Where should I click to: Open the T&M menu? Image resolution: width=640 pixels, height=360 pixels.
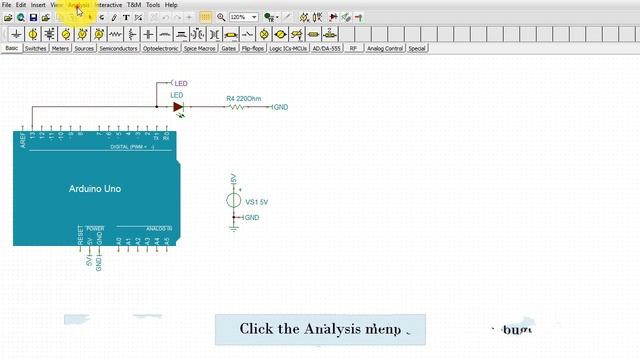(x=134, y=5)
